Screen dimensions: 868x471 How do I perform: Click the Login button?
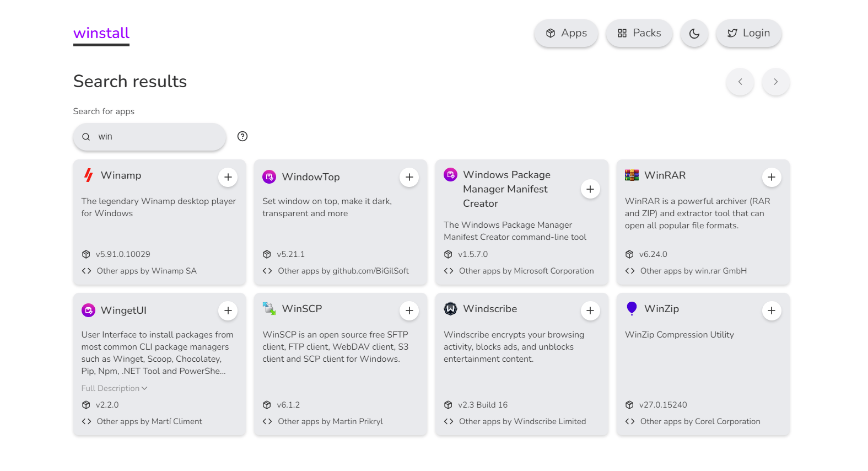pos(748,34)
